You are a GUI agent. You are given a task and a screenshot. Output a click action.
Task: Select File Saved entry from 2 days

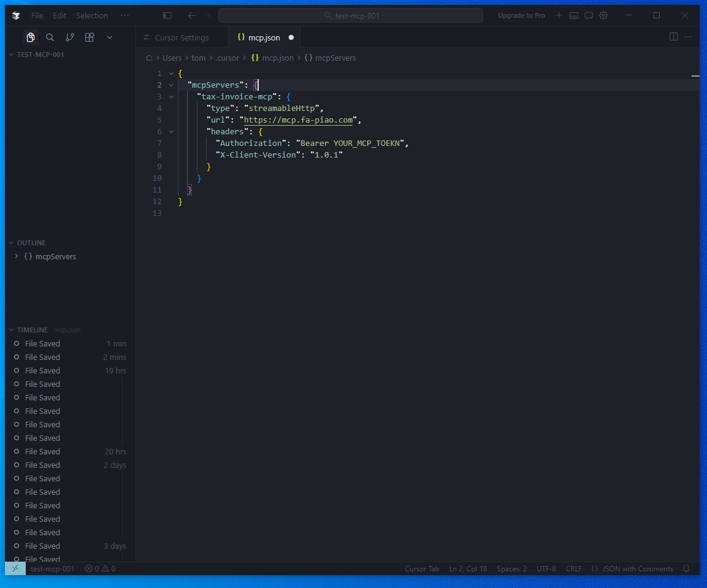70,465
